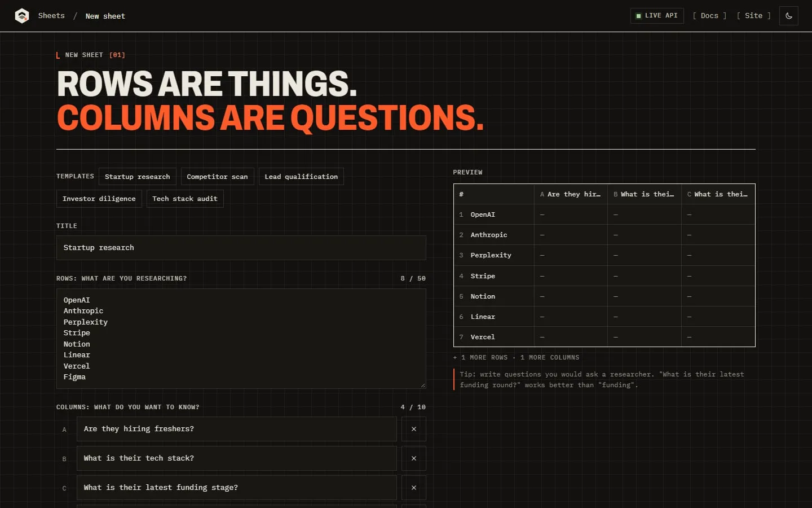Select the Tech stack audit template
The height and width of the screenshot is (508, 812).
point(185,199)
